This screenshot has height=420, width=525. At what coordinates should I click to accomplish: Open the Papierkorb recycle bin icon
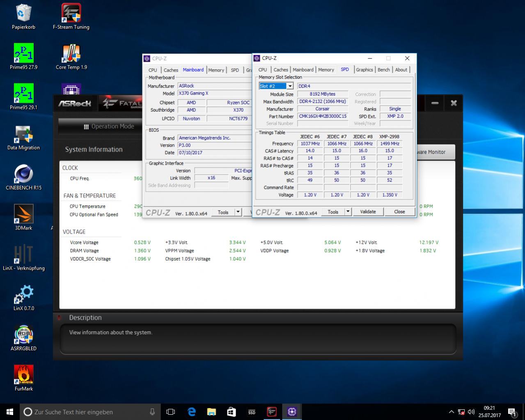(23, 17)
